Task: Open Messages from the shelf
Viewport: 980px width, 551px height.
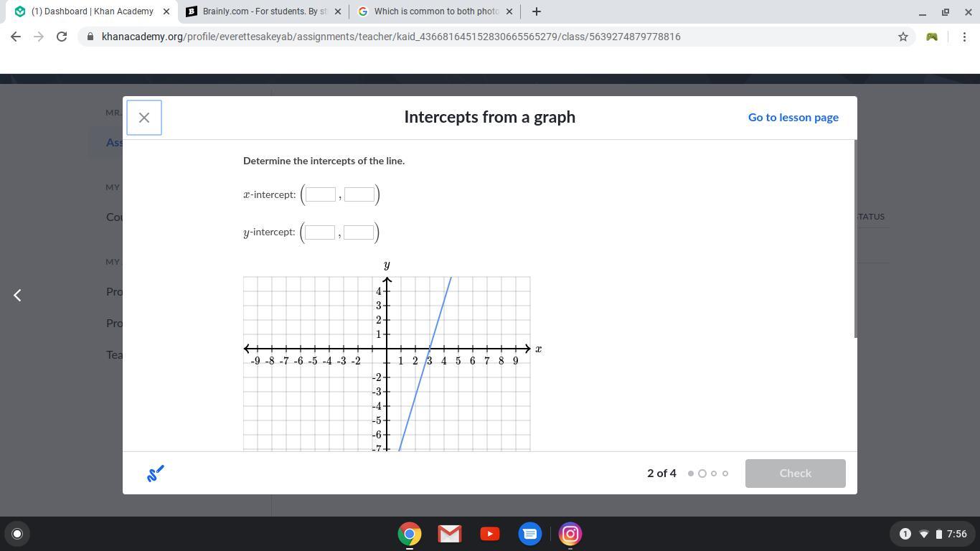Action: click(530, 534)
